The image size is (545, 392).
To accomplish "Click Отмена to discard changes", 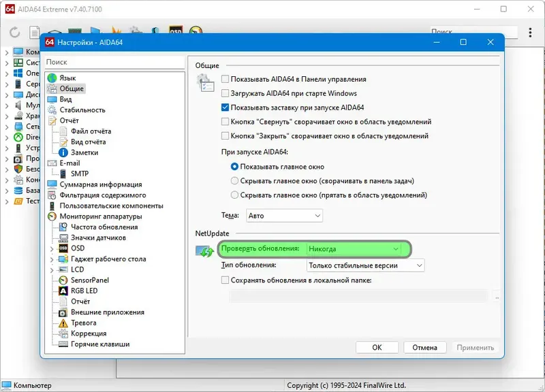I will tap(424, 347).
